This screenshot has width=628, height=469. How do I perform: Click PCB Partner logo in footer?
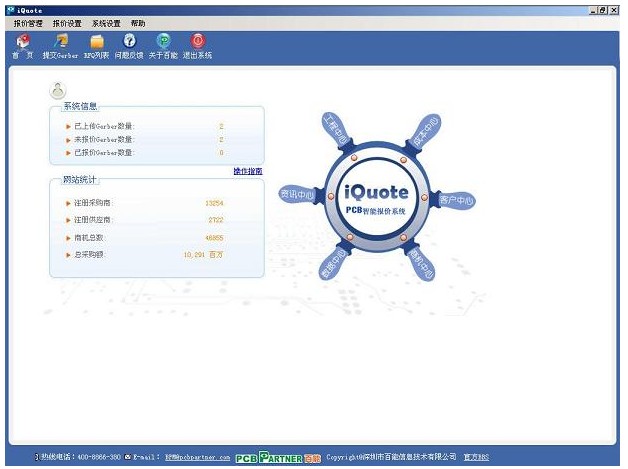coord(278,457)
